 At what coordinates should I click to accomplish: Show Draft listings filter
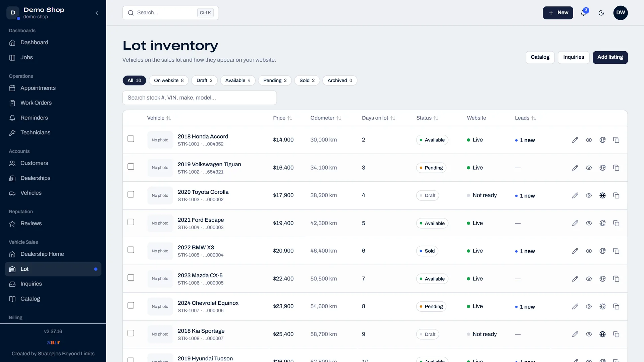[204, 80]
